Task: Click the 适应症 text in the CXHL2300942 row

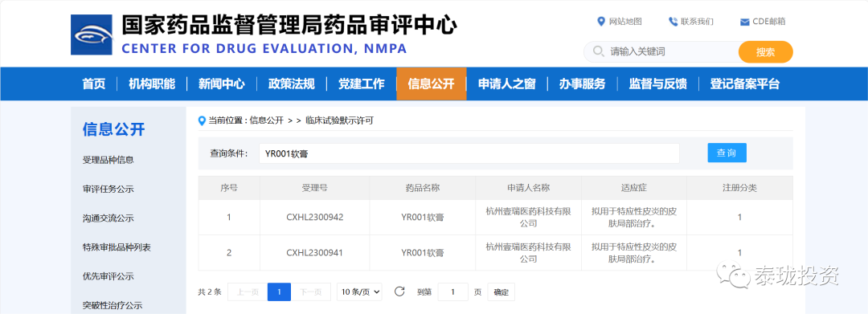Action: click(634, 218)
